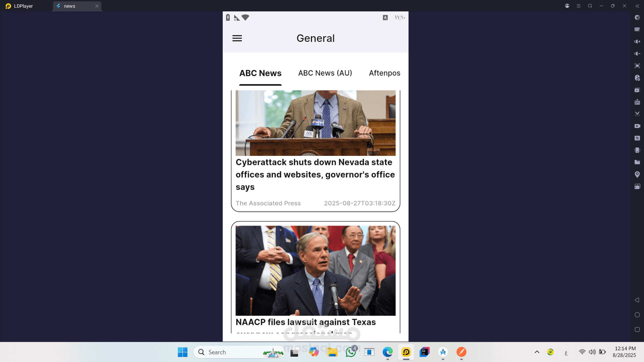
Task: Click the Android keyboard A status icon
Action: (385, 18)
